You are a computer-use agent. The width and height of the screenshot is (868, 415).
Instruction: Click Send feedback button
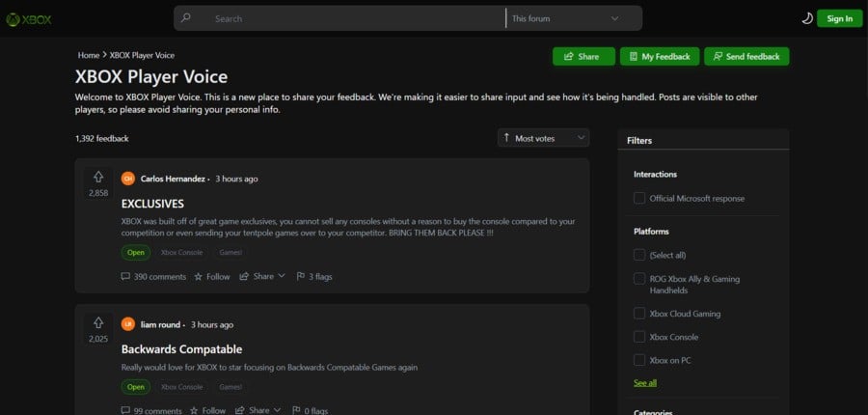[x=746, y=57]
